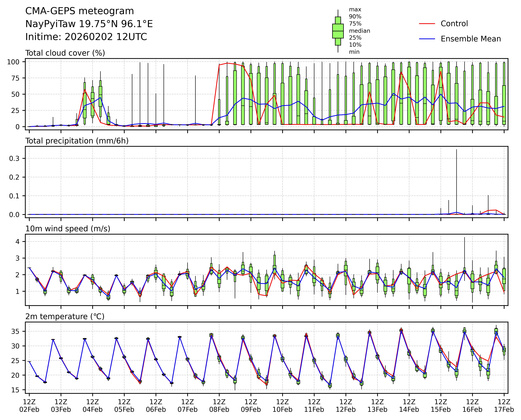Click the 'Ensemble Mean' legend label

coord(470,39)
